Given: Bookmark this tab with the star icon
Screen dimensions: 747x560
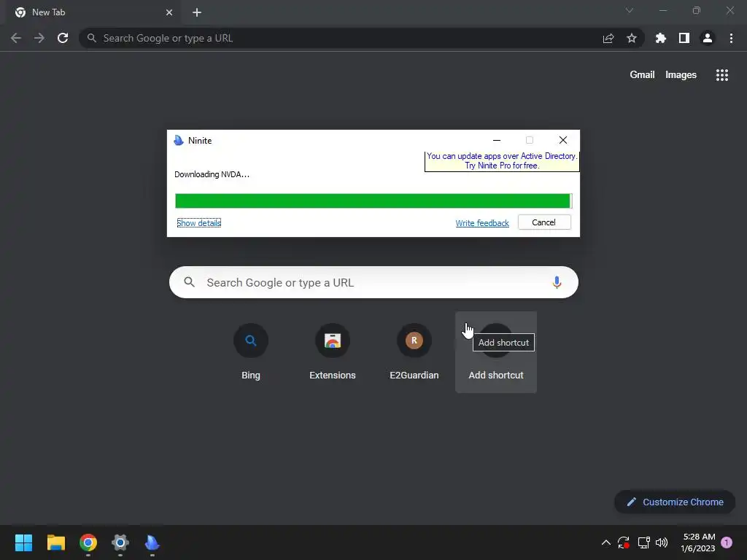Looking at the screenshot, I should (632, 38).
